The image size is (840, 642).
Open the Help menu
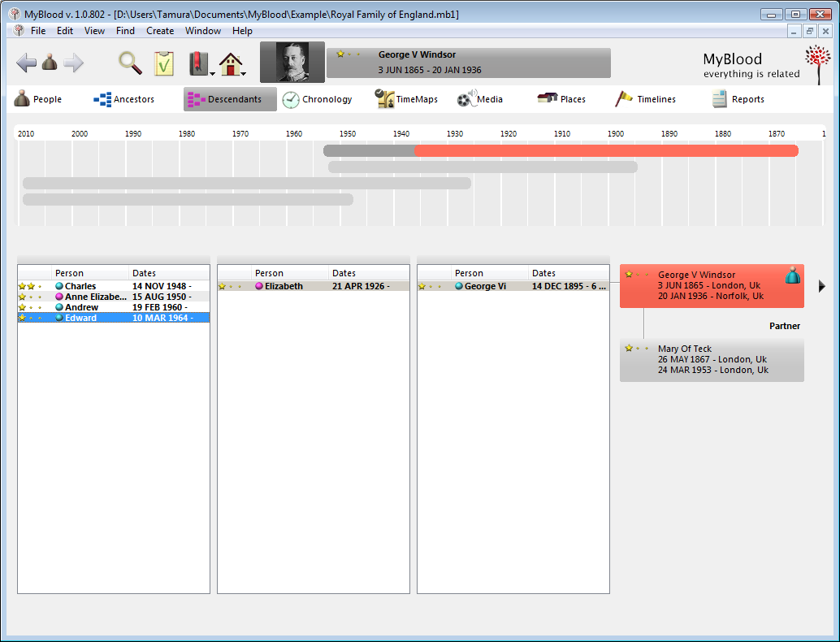(242, 31)
